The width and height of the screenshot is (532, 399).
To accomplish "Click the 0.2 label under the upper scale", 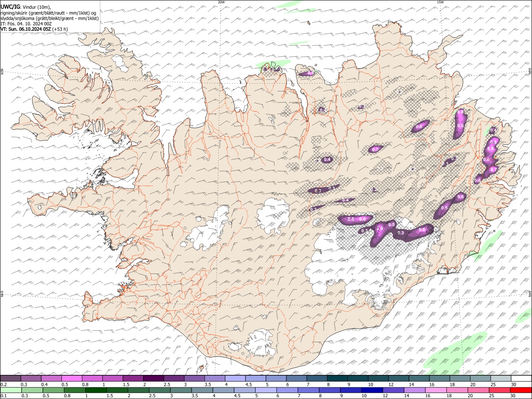I will click(3, 384).
